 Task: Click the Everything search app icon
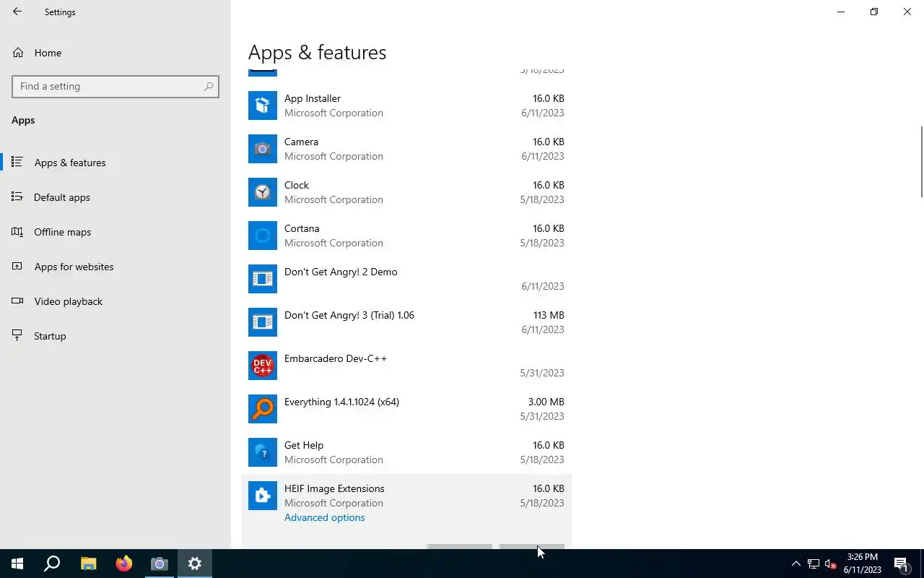coord(263,409)
